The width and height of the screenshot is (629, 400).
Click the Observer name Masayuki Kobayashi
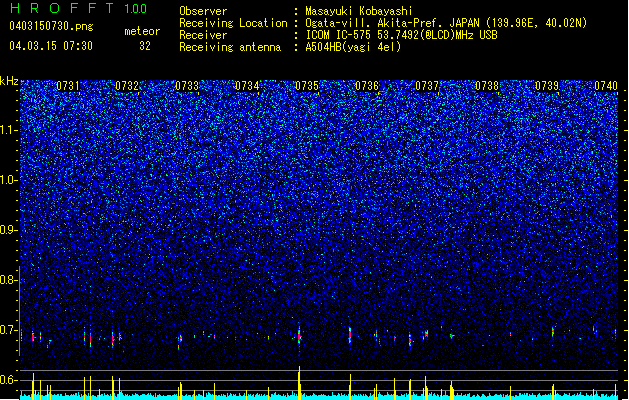click(x=359, y=11)
